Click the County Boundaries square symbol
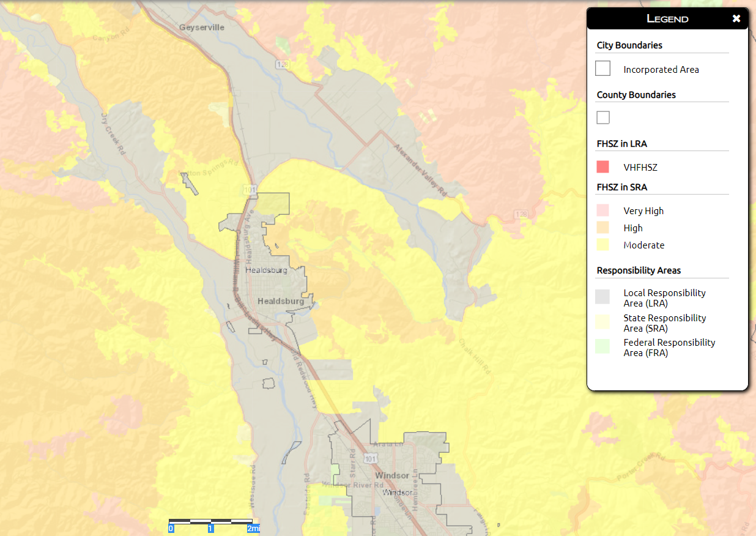 point(602,117)
